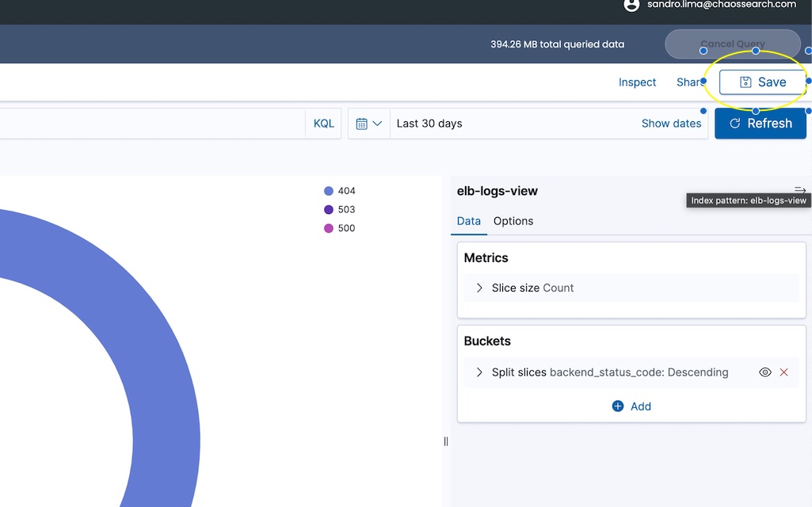Click the panel resize handle
Image resolution: width=812 pixels, height=507 pixels.
(x=446, y=441)
